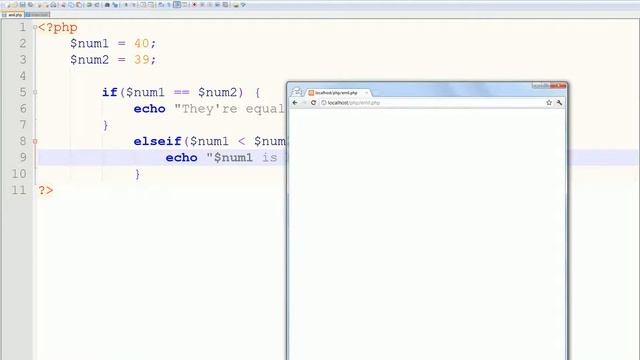Click the Save icon in editor toolbar
Viewport: 640px width, 360px height.
point(22,5)
